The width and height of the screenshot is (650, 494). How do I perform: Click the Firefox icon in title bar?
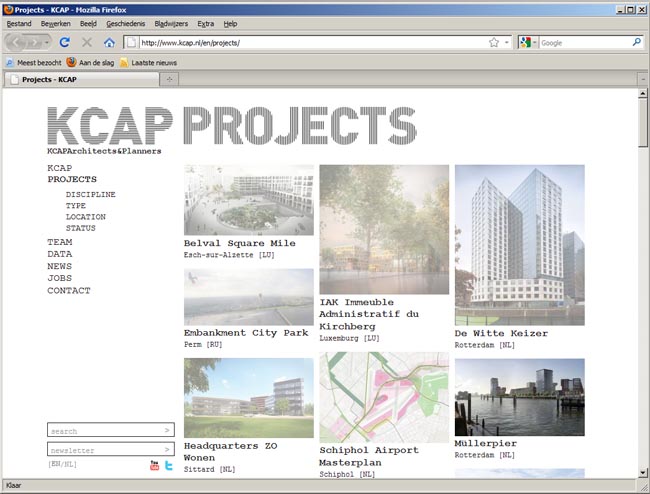coord(8,9)
